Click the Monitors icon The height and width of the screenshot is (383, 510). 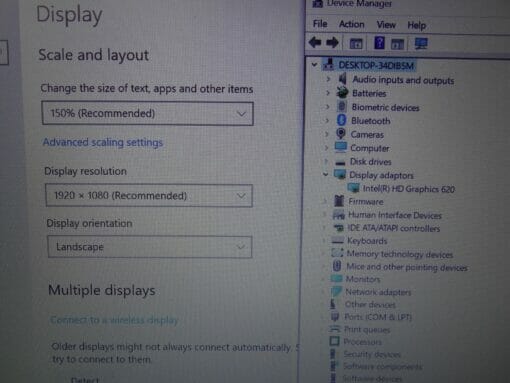337,279
